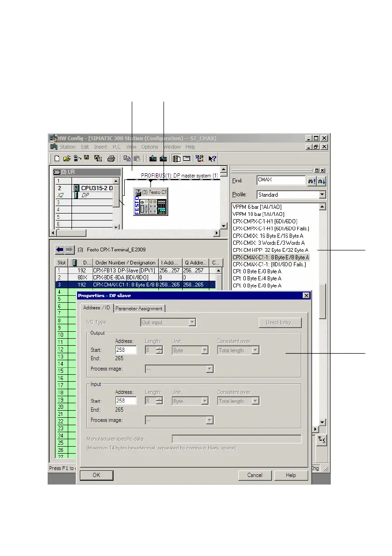This screenshot has height=556, width=392.
Task: Click the address overview toolbar icon
Action: point(187,158)
